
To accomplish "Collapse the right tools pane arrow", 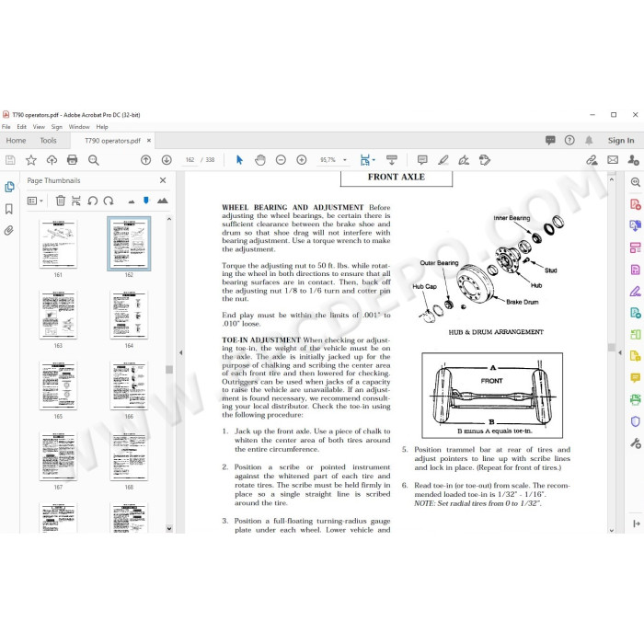I will 620,352.
